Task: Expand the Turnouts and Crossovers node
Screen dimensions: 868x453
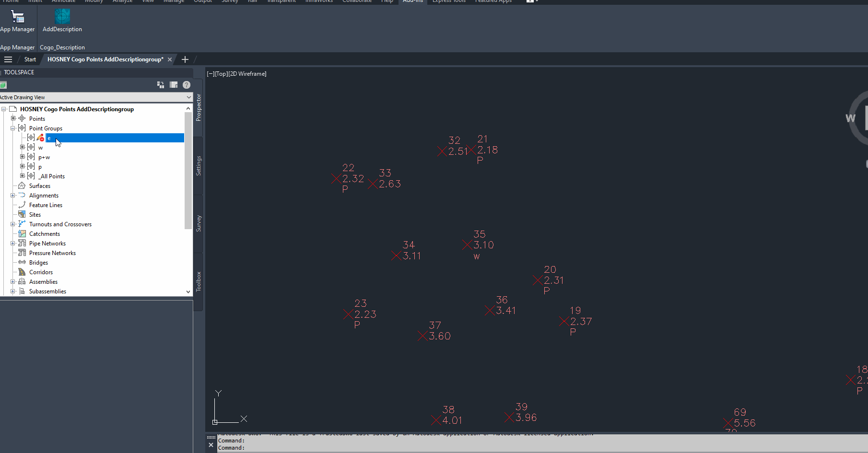Action: pyautogui.click(x=13, y=224)
